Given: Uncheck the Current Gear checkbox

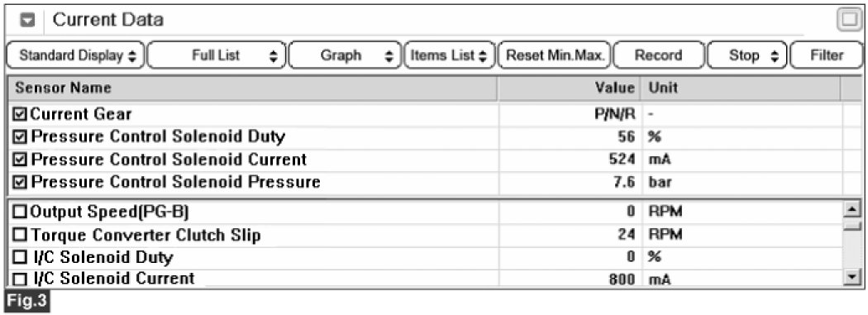Looking at the screenshot, I should pyautogui.click(x=20, y=115).
